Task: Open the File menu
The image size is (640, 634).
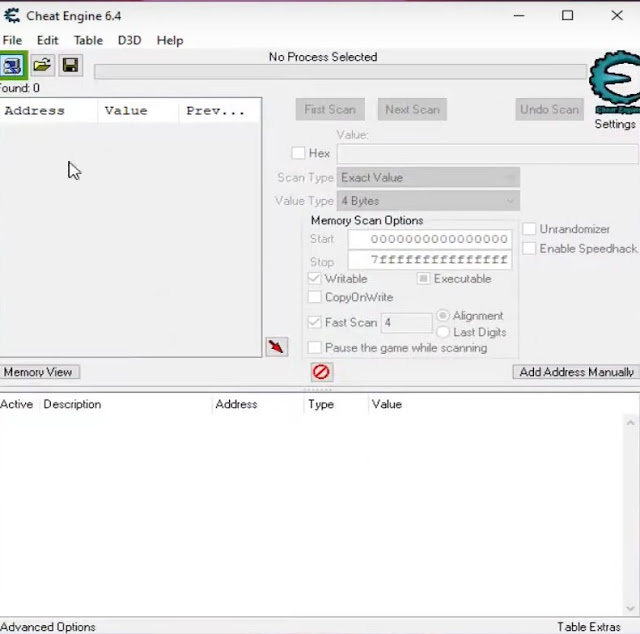Action: [12, 40]
